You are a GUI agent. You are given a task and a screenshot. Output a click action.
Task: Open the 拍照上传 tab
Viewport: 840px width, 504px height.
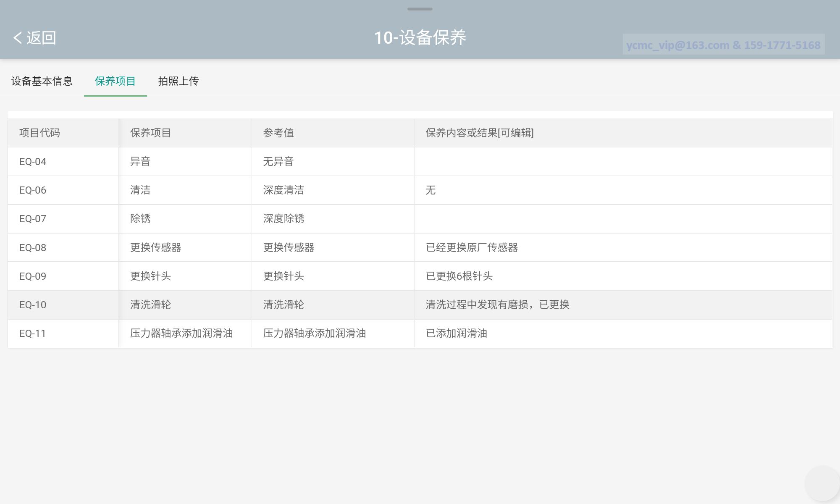178,81
